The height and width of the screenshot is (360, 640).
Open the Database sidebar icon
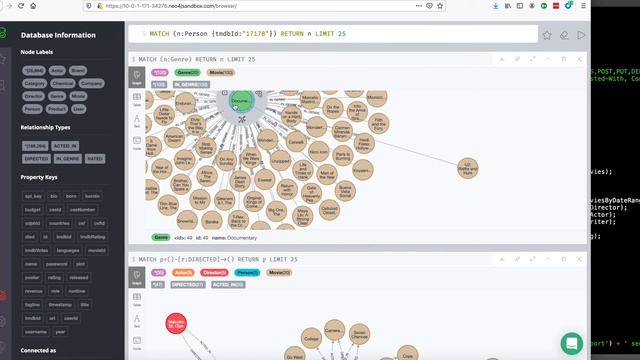click(x=3, y=33)
